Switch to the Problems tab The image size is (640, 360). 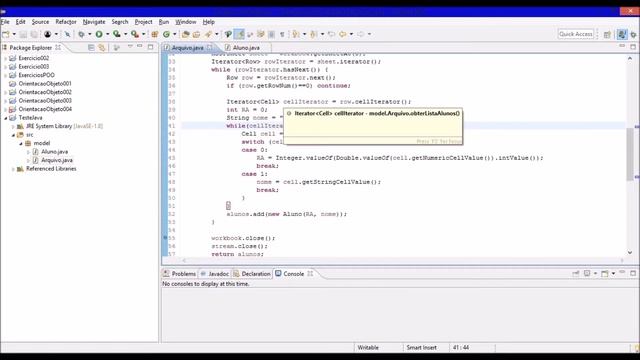point(180,273)
